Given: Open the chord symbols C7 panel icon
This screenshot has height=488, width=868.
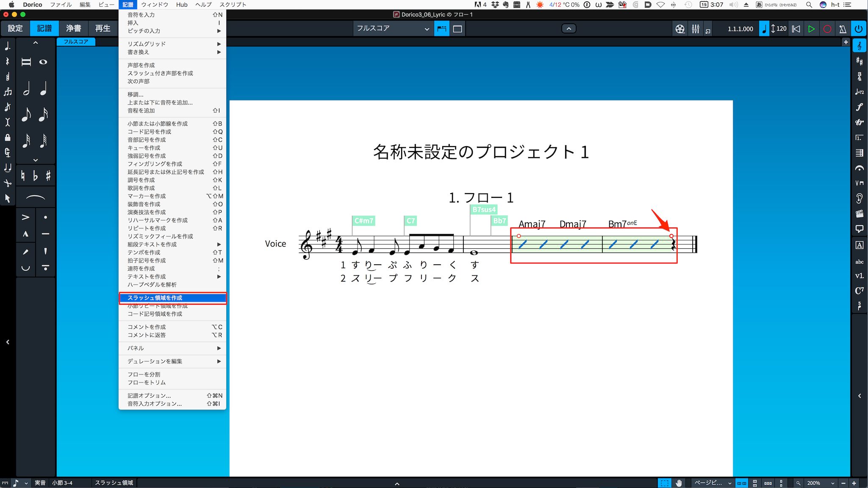Looking at the screenshot, I should [x=859, y=291].
